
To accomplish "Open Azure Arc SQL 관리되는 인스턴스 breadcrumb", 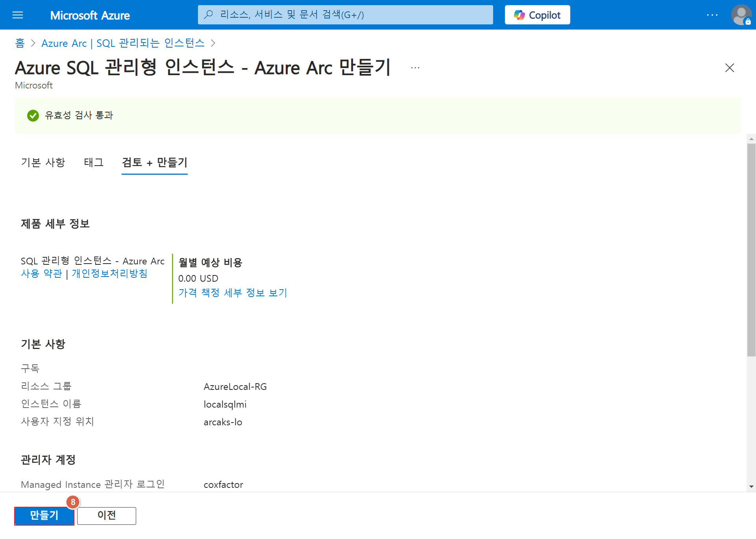I will (123, 43).
